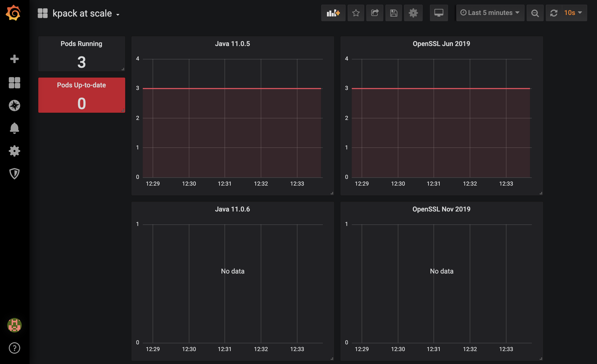Open Explore compass icon in sidebar
597x364 pixels.
click(x=14, y=105)
